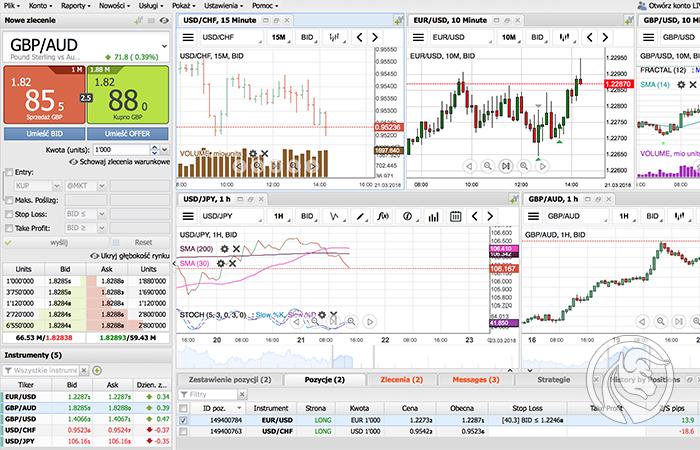The height and width of the screenshot is (450, 700).
Task: Hide market depth via Ukryj głębokość rynku
Action: 130,256
